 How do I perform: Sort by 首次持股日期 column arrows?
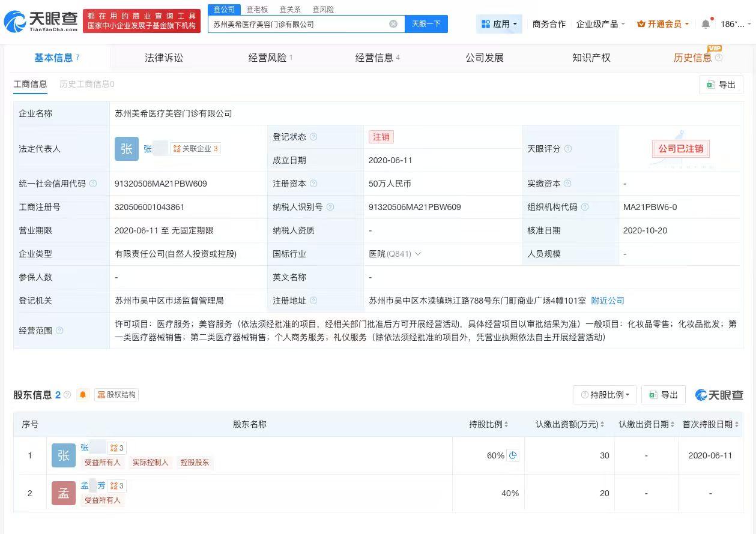(737, 424)
